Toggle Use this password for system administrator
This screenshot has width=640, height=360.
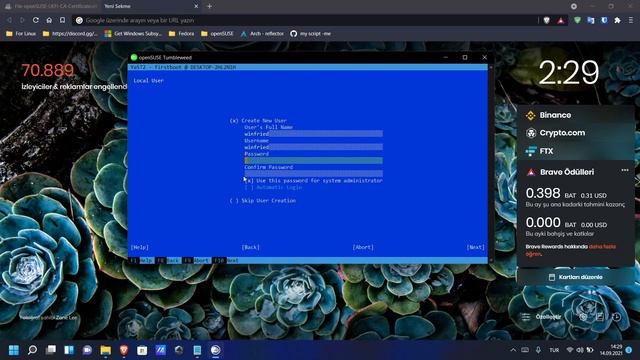(313, 180)
